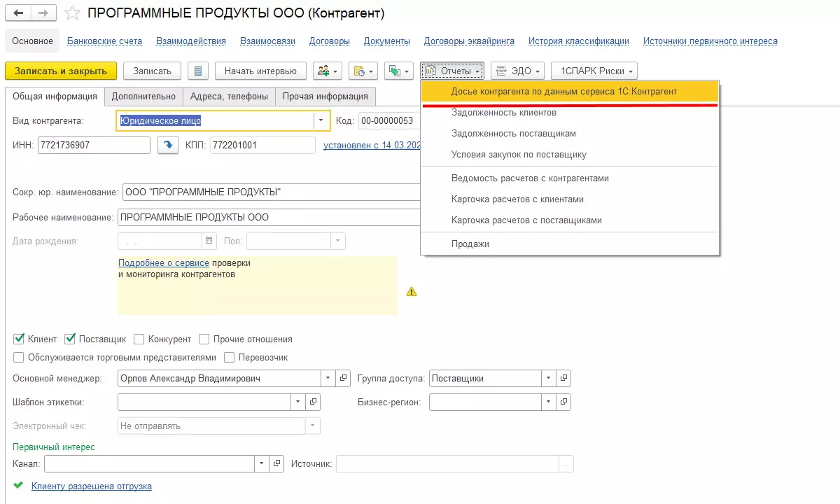This screenshot has width=840, height=504.
Task: Enable the Конкурент checkbox
Action: (139, 339)
